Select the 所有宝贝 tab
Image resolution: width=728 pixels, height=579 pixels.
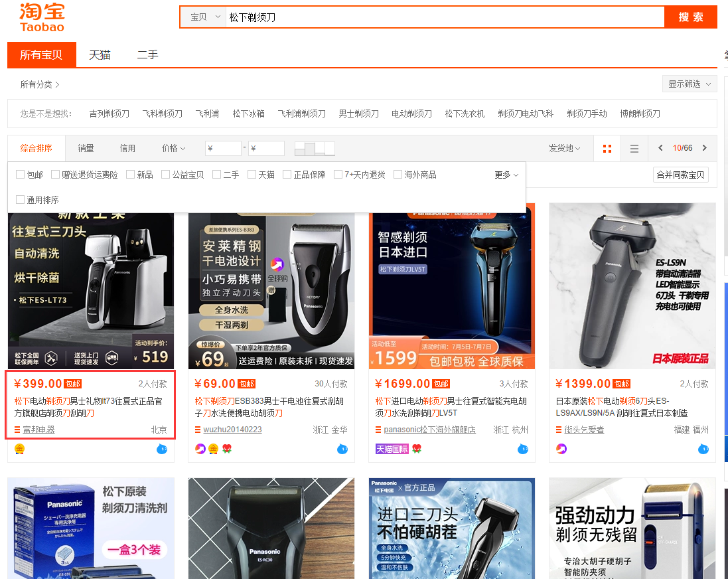point(41,55)
